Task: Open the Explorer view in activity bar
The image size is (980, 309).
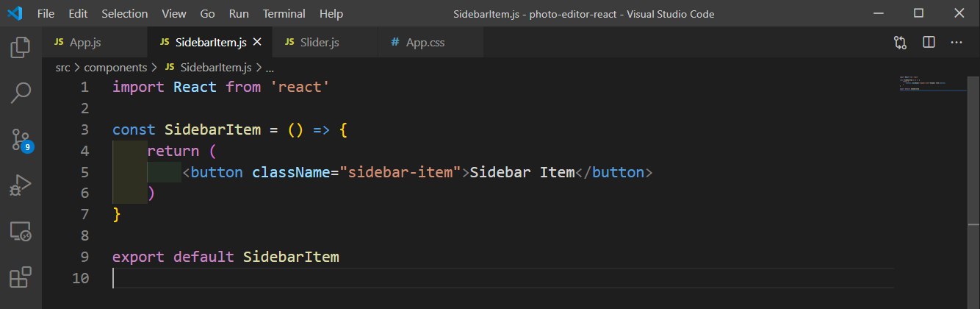Action: click(x=21, y=49)
